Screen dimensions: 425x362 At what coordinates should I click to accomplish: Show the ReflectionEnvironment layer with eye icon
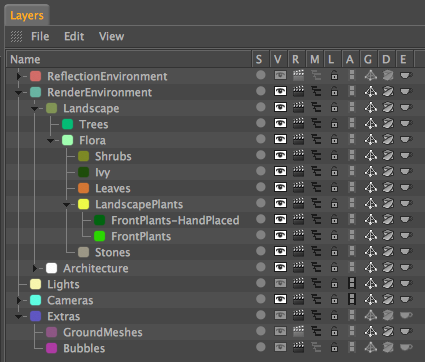(x=280, y=75)
